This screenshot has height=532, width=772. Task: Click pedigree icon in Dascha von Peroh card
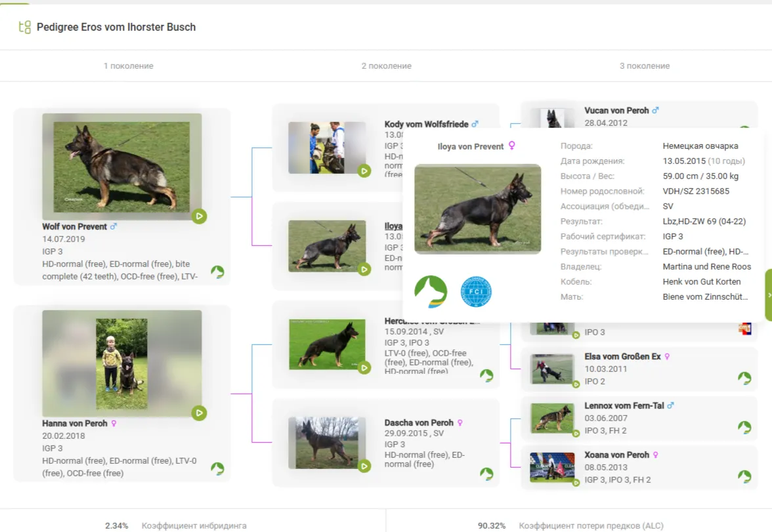tap(486, 474)
